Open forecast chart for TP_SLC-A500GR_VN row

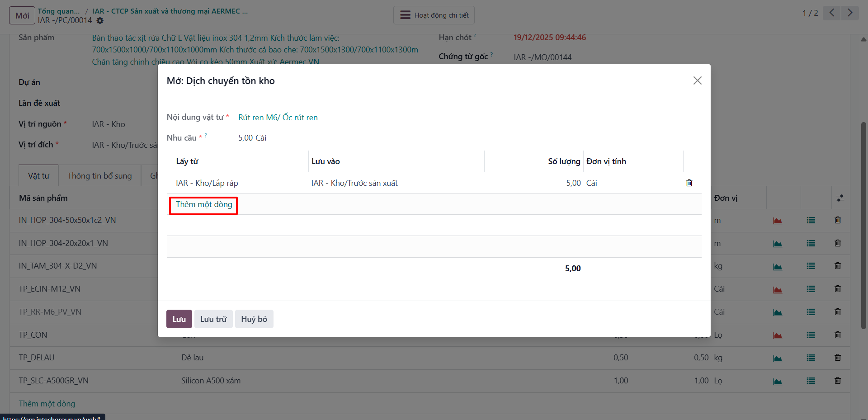tap(778, 382)
